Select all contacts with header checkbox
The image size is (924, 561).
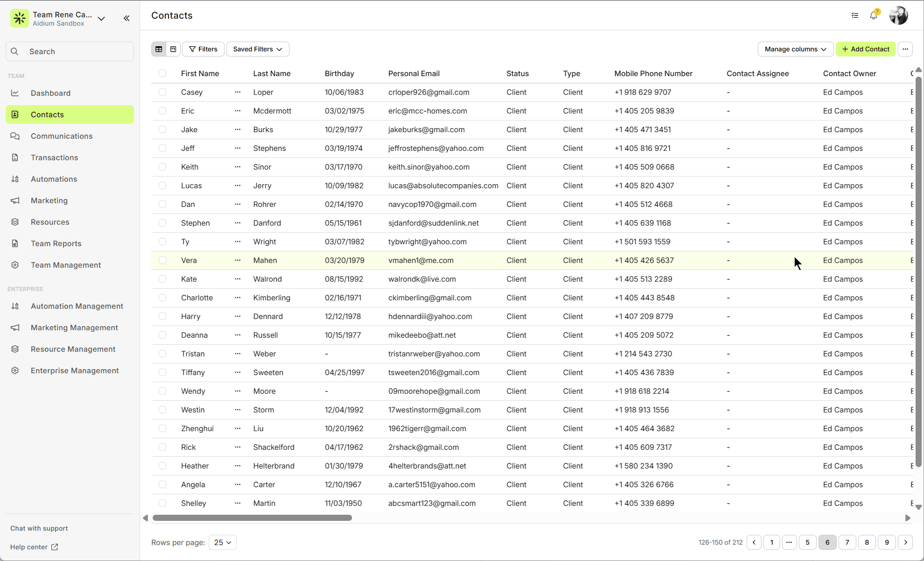point(162,73)
